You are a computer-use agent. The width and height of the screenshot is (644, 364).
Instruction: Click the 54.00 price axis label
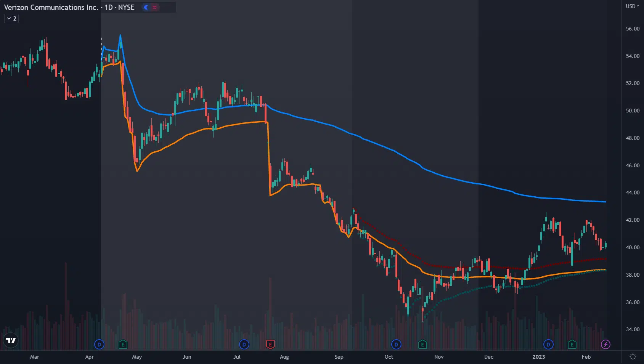click(633, 56)
